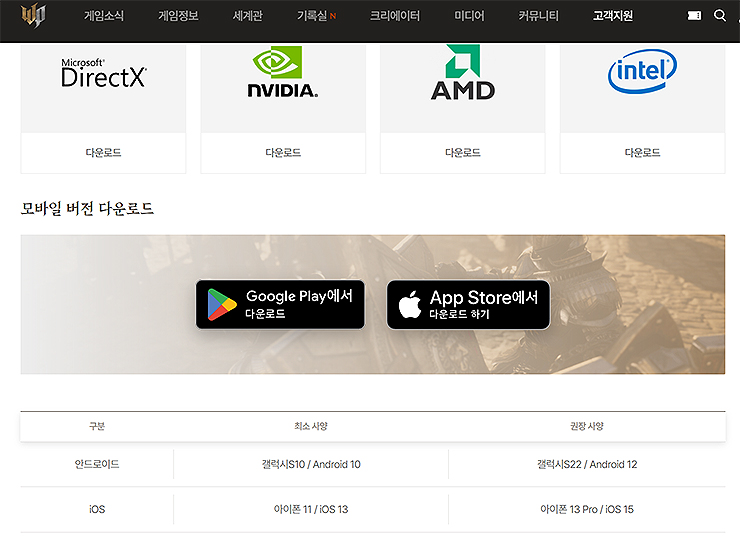
Task: Open the search magnifier icon
Action: tap(720, 16)
